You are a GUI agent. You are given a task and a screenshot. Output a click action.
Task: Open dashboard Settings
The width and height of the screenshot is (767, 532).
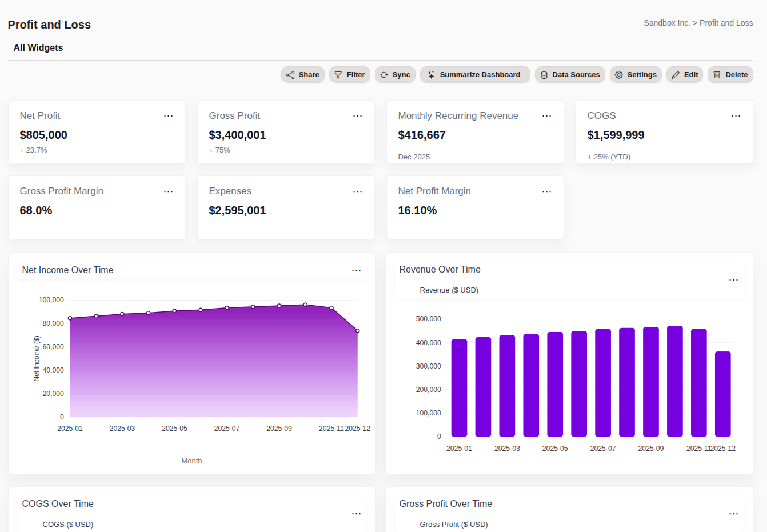pos(636,75)
